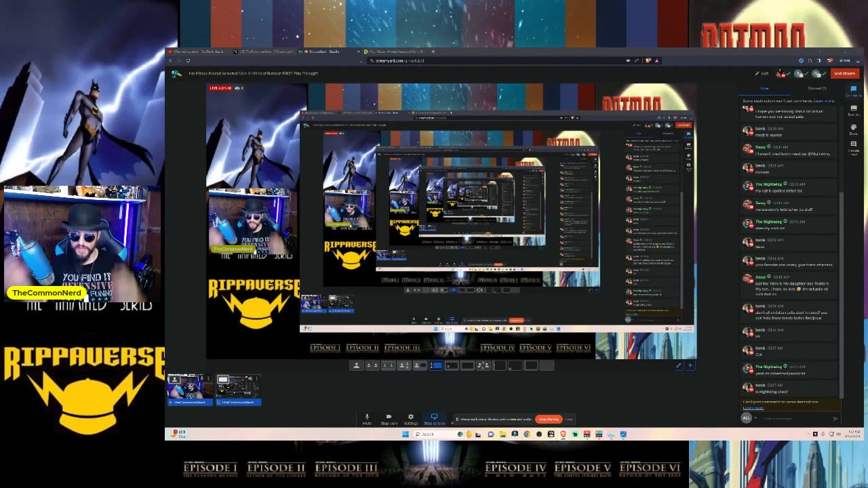Select the currently highlighted blue layout
This screenshot has height=488, width=868.
(x=435, y=365)
